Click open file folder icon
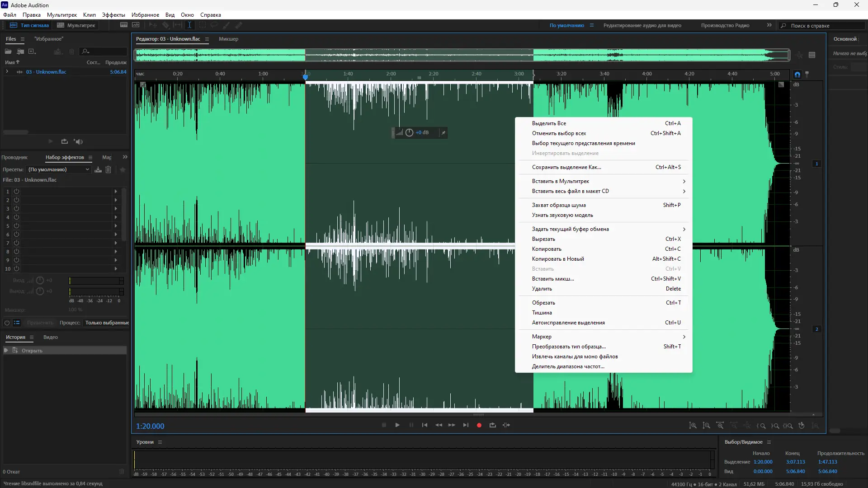This screenshot has height=488, width=868. [x=9, y=52]
